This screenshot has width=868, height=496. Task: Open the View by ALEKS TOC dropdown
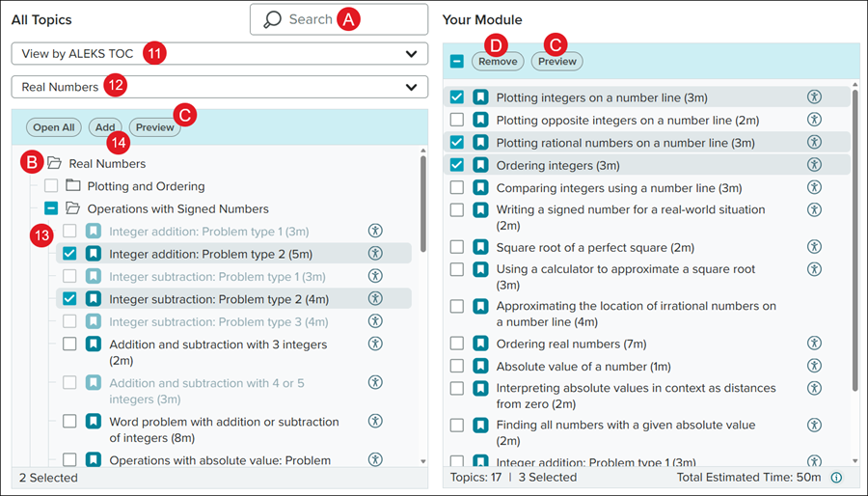pos(220,54)
